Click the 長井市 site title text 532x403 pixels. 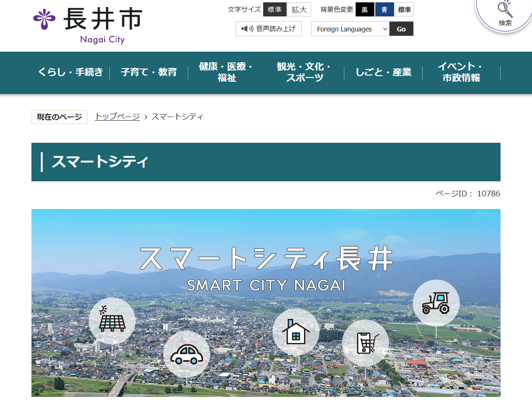coord(103,19)
